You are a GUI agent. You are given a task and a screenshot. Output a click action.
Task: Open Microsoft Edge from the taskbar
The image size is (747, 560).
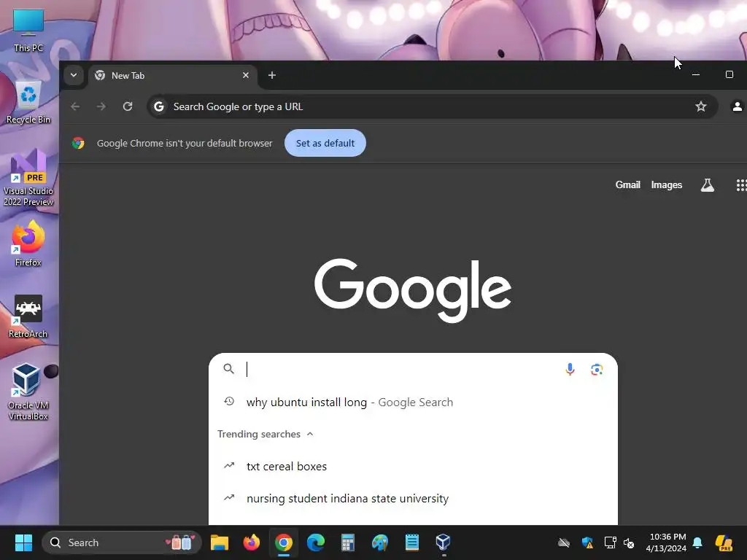[x=315, y=542]
